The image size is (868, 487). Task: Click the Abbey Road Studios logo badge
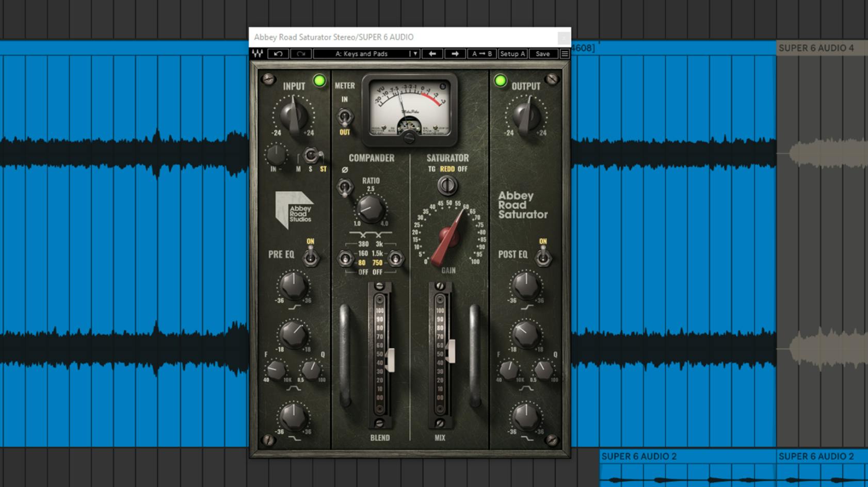294,210
